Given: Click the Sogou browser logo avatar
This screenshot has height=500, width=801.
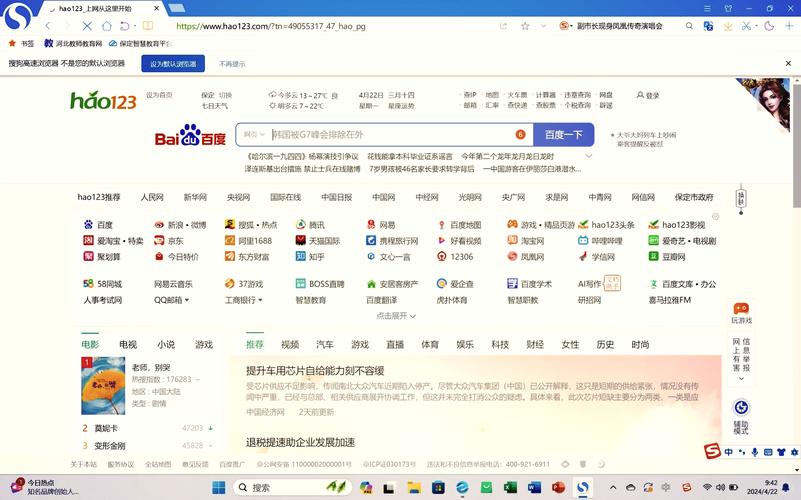Looking at the screenshot, I should (x=17, y=16).
